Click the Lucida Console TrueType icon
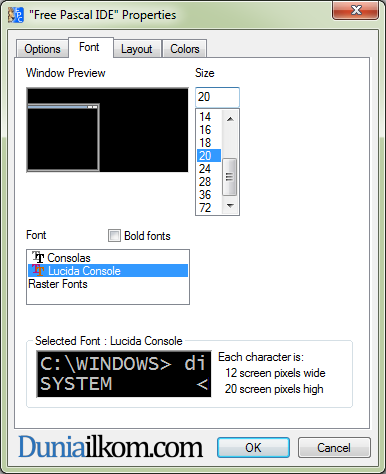Image resolution: width=386 pixels, height=474 pixels. pyautogui.click(x=38, y=271)
